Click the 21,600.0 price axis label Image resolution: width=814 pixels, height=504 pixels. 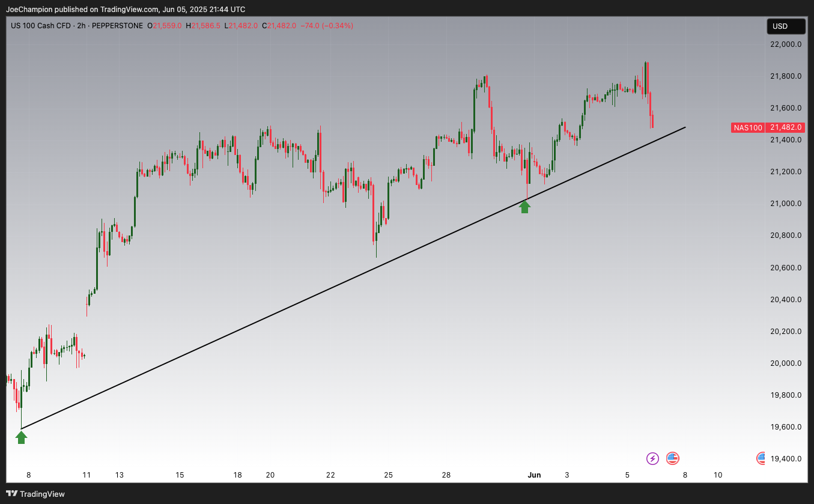point(786,108)
